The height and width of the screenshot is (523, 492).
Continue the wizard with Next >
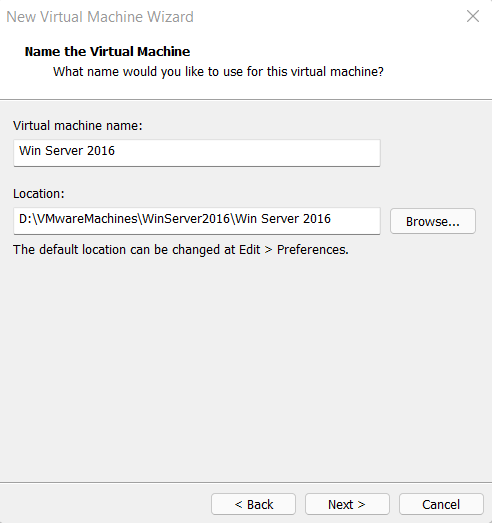(x=347, y=504)
